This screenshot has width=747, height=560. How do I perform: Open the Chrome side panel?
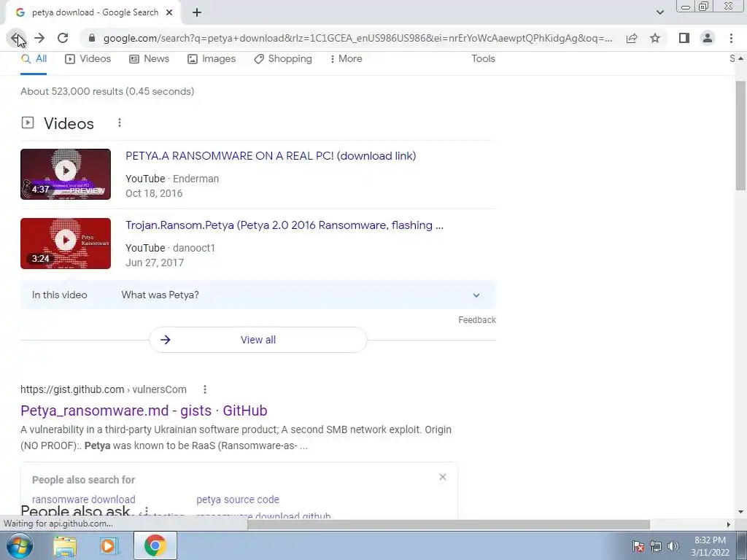click(x=684, y=38)
